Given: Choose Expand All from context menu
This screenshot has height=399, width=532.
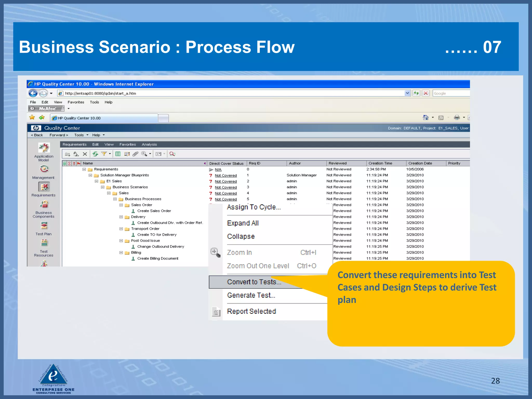Looking at the screenshot, I should click(x=243, y=223).
